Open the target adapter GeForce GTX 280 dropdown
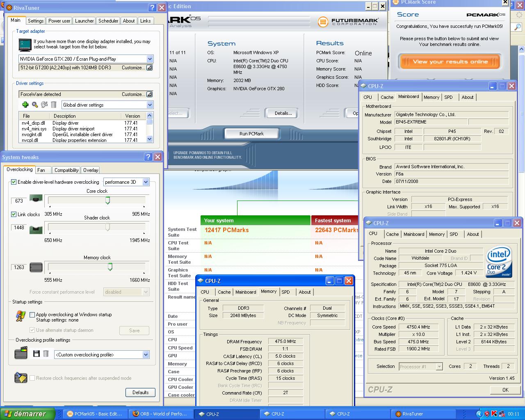 150,59
